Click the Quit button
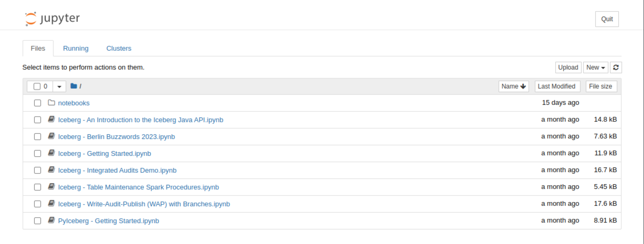644x244 pixels. click(x=607, y=19)
